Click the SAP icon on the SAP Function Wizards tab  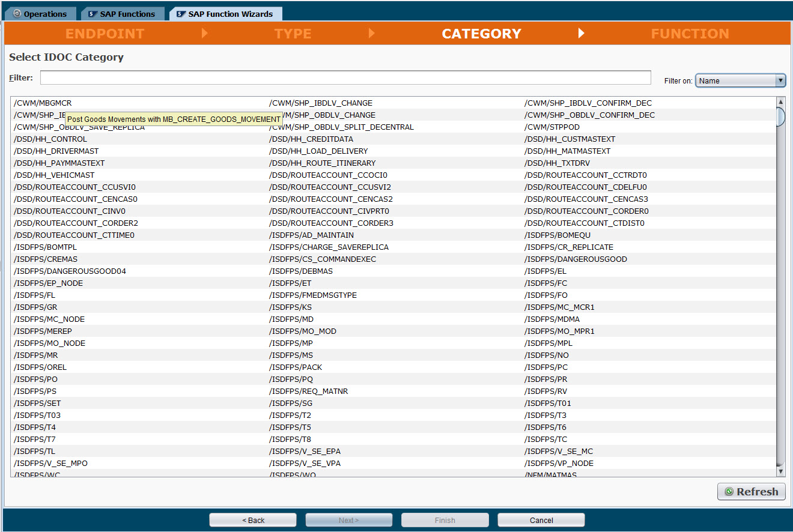click(181, 14)
